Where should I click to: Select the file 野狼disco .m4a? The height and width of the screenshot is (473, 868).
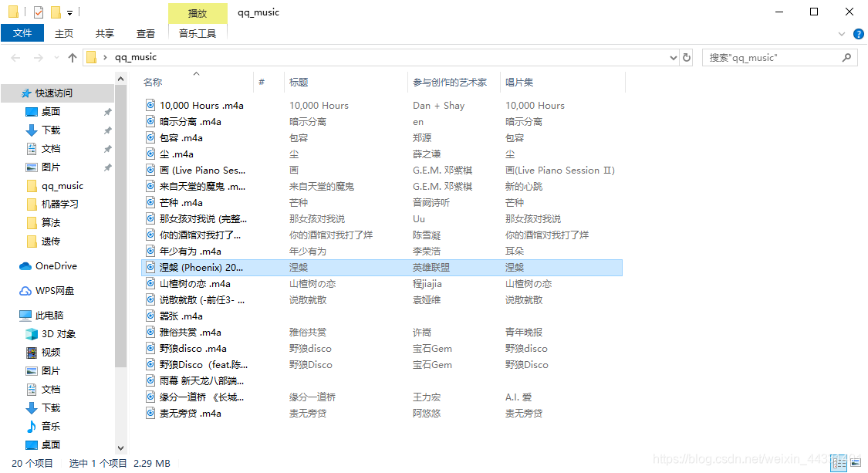[193, 348]
